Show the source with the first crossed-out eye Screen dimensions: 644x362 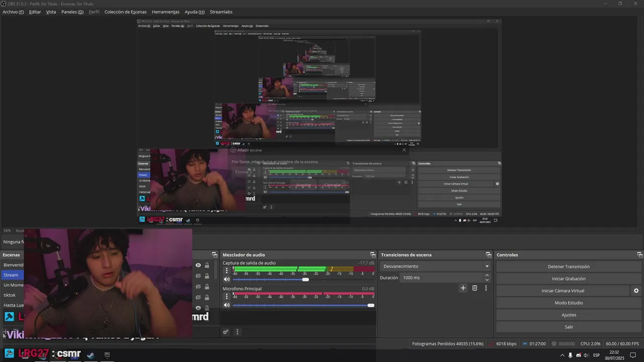198,276
